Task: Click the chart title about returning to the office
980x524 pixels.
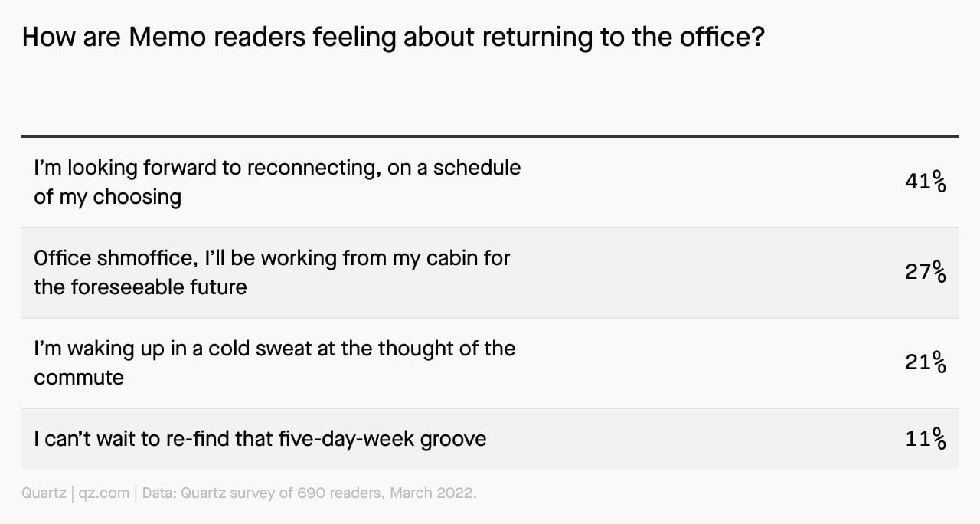Action: pos(394,38)
